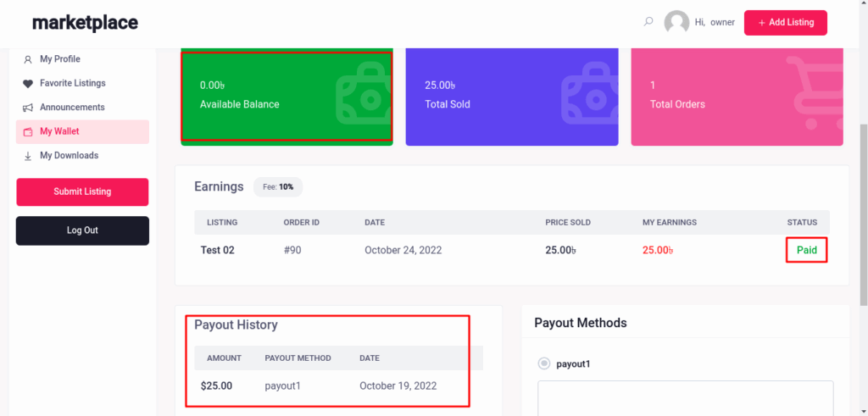Click the shopping cart icon on Total Orders

pos(812,93)
